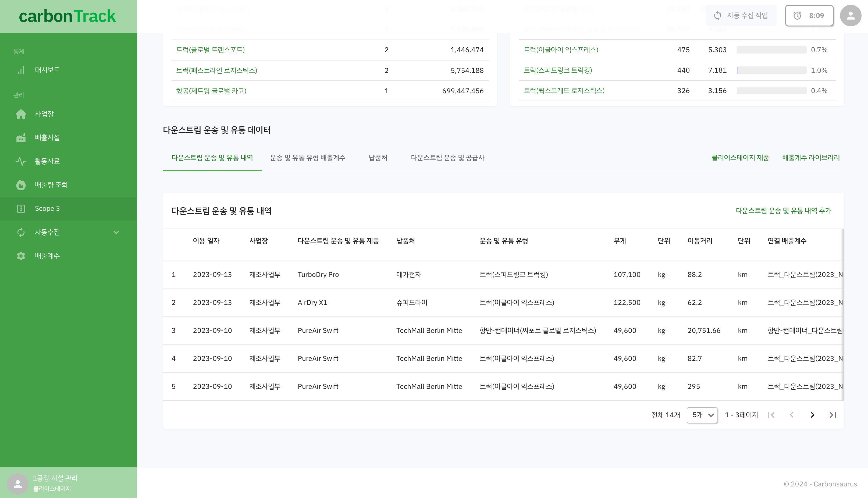
Task: Click the sidebar footer profile avatar
Action: click(17, 484)
